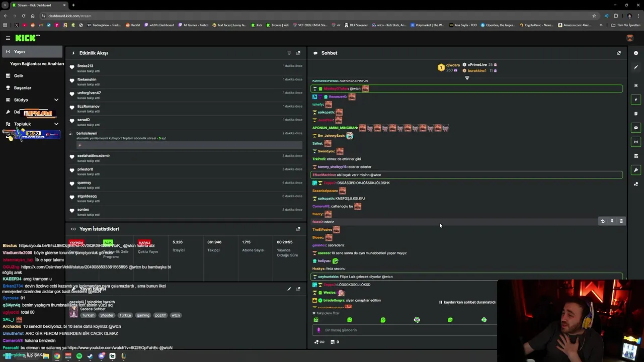Resume chat via kaydırırken sohbet duraklatıldı
Image resolution: width=644 pixels, height=362 pixels.
tap(467, 302)
